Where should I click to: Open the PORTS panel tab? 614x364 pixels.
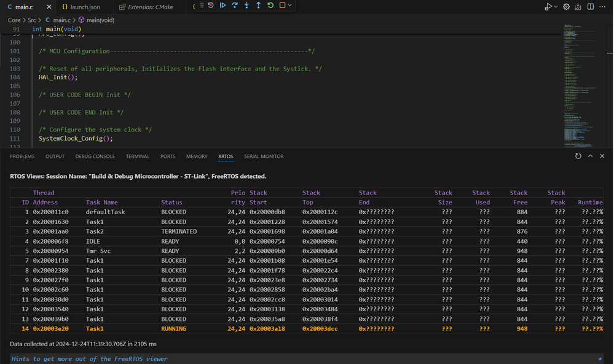tap(168, 157)
